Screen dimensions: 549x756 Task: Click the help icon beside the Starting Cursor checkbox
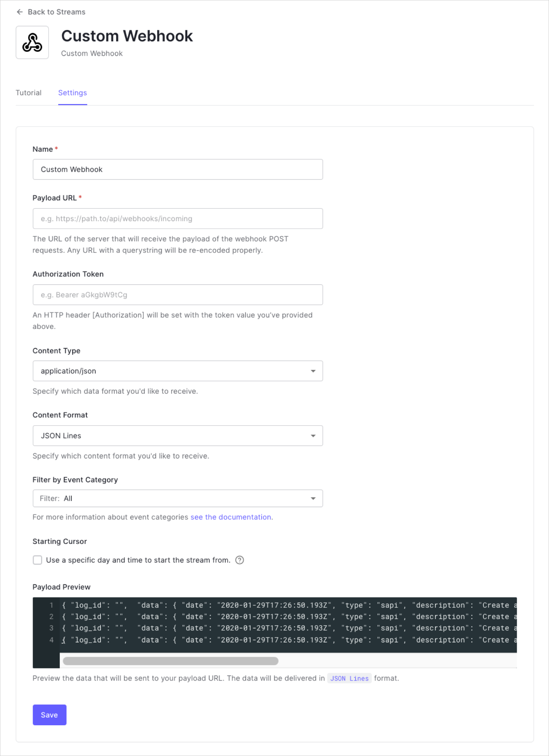pyautogui.click(x=240, y=560)
